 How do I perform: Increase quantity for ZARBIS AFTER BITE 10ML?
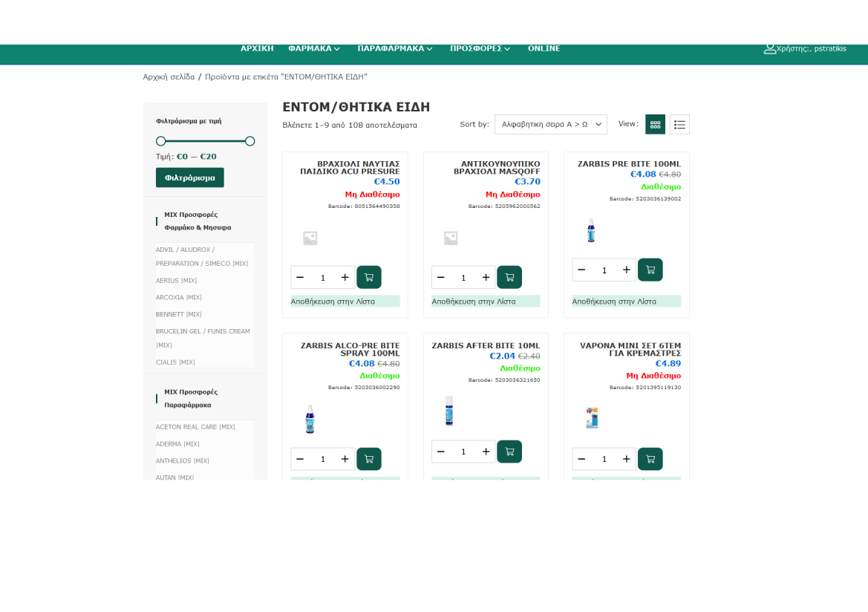(486, 452)
